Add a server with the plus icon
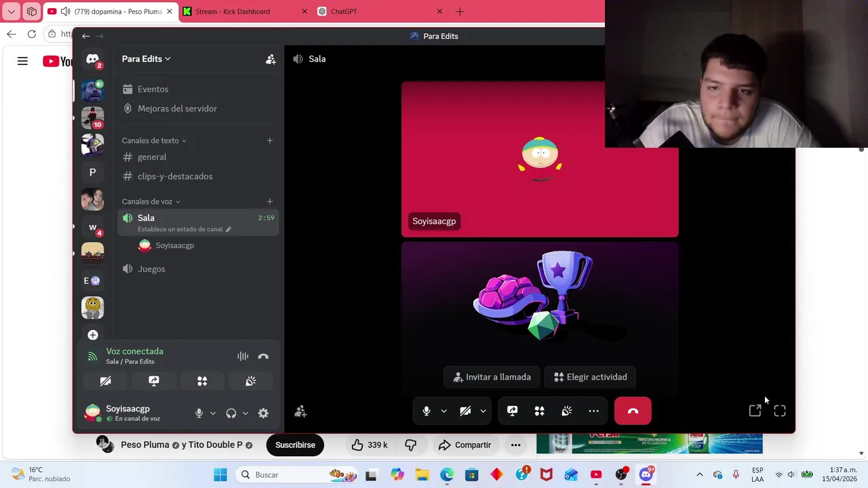 [93, 335]
